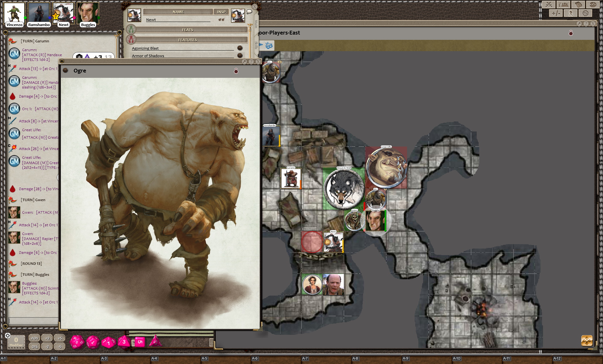Viewport: 603px width, 364px height.
Task: Open Agonizing Blast feature link button
Action: click(x=240, y=48)
